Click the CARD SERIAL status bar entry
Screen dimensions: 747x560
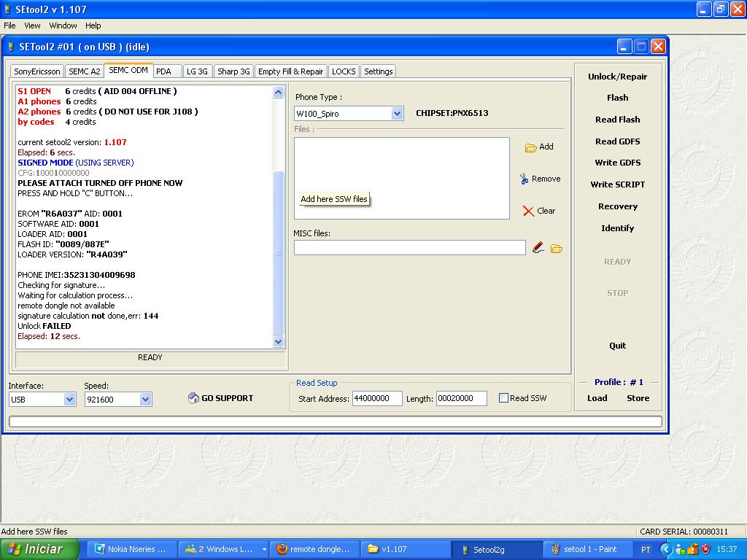tap(684, 532)
